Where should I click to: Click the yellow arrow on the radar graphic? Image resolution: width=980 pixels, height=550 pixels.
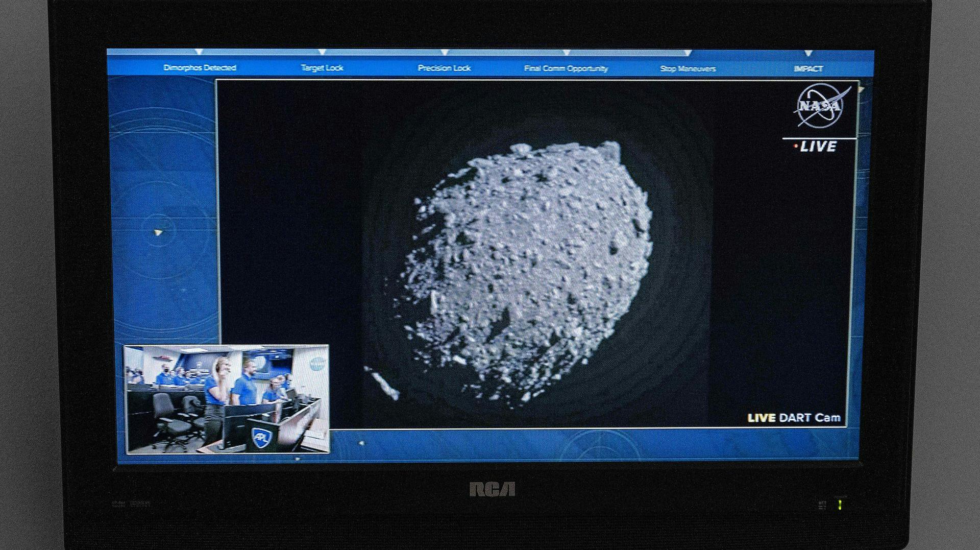click(158, 233)
